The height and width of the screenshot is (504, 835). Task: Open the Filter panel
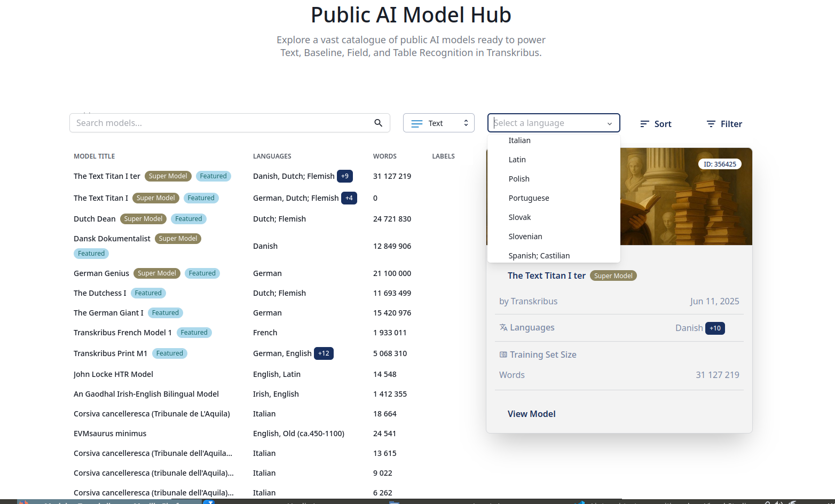(x=724, y=124)
